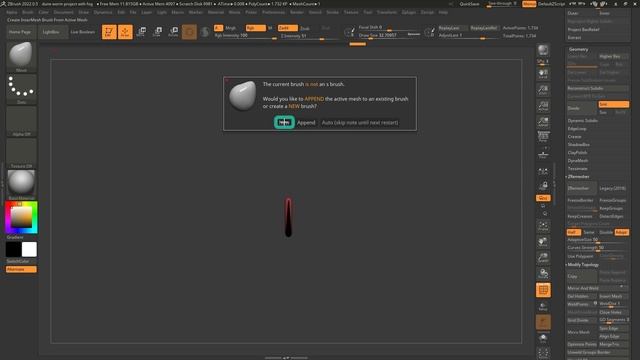
Task: Open the Texture Off slot
Action: (x=21, y=153)
